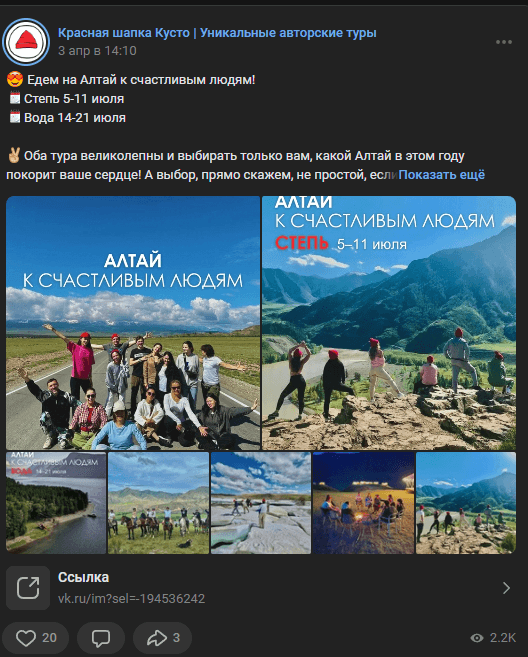Open the horse riders thumbnail
The width and height of the screenshot is (528, 657).
pos(158,503)
